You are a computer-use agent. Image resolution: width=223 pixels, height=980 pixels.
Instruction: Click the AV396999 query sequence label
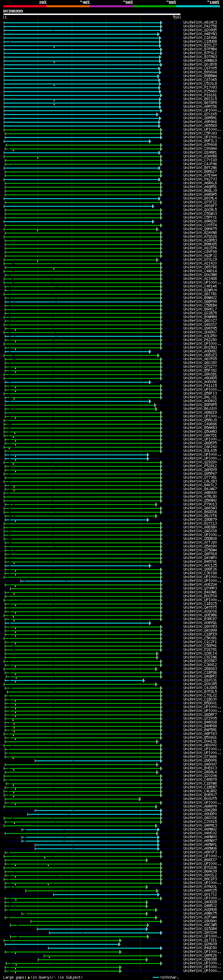click(13, 11)
